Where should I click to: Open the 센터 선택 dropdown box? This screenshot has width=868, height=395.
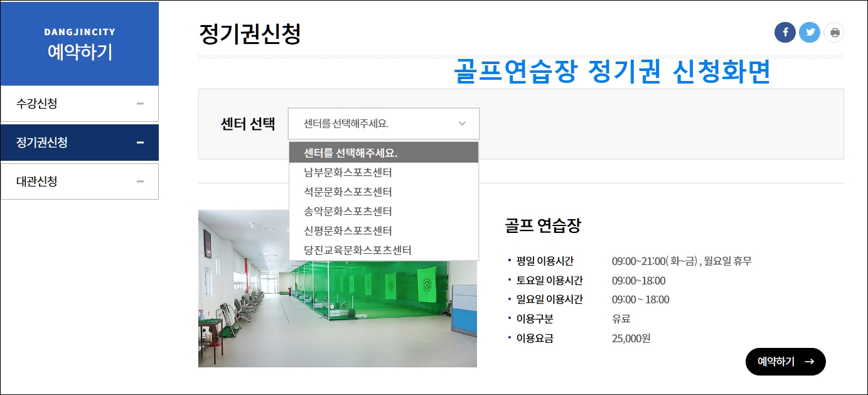click(x=383, y=124)
